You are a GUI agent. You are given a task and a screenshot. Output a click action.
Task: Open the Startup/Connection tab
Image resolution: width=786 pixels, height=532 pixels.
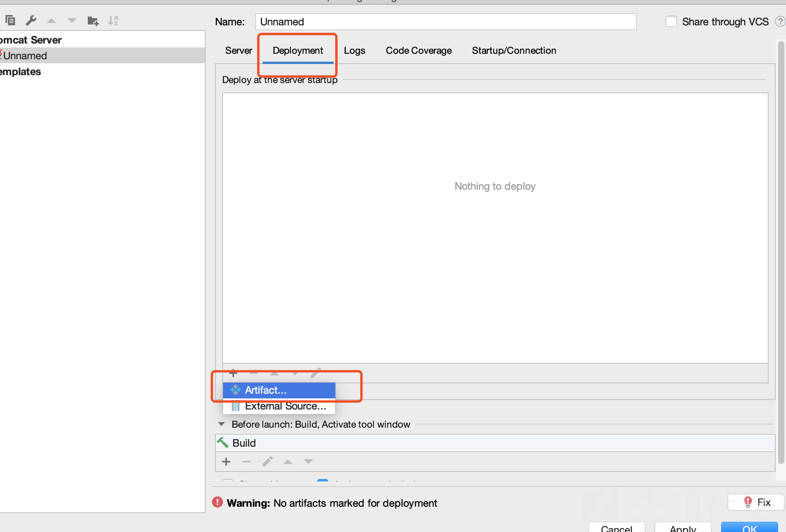pyautogui.click(x=514, y=51)
